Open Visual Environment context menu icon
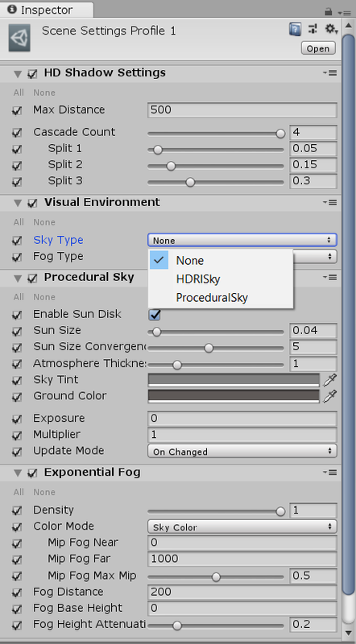This screenshot has width=356, height=644. 330,203
